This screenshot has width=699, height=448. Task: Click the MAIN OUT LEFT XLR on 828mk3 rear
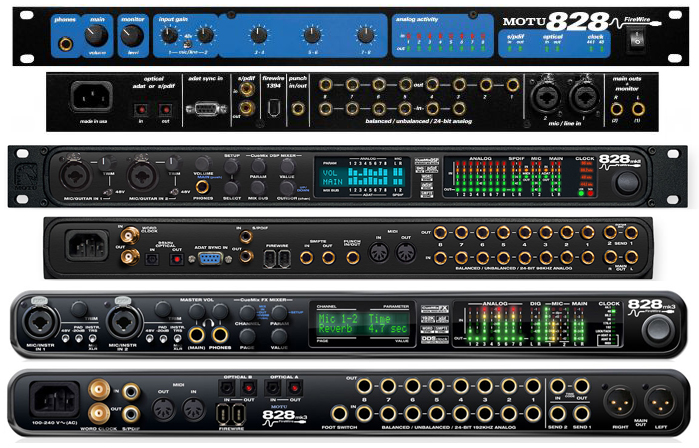click(660, 403)
